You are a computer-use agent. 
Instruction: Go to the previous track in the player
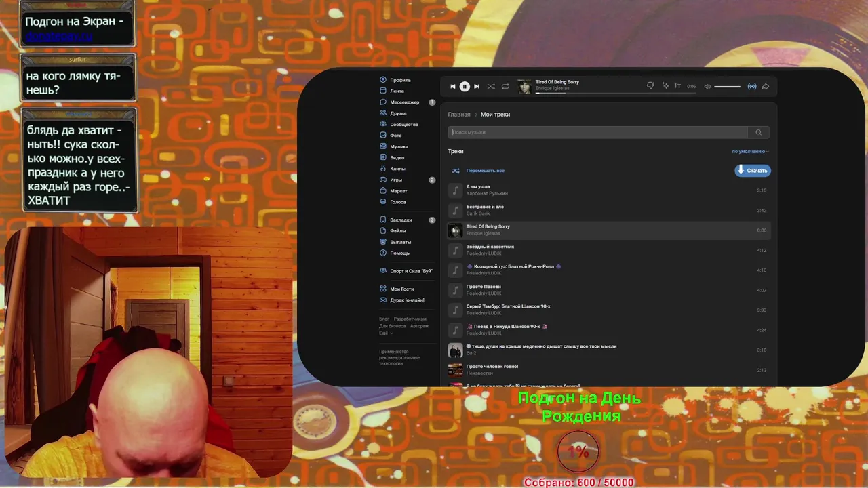click(453, 87)
